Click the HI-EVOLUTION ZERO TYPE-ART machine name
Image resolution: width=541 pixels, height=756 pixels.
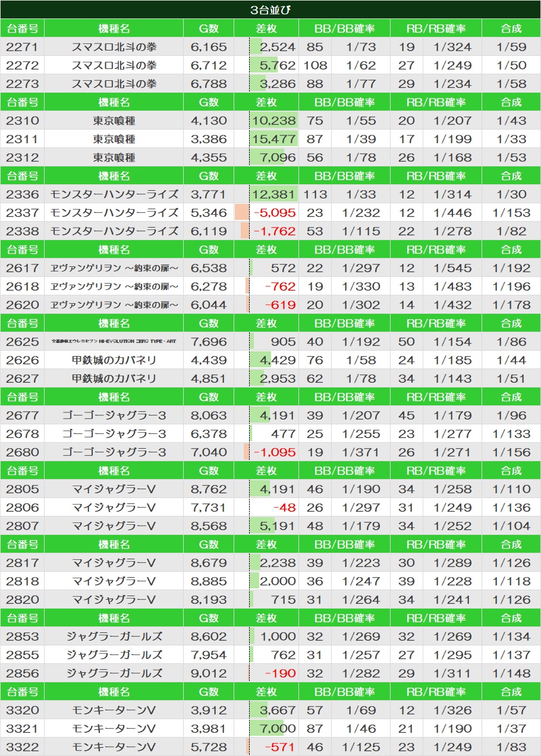[x=114, y=342]
